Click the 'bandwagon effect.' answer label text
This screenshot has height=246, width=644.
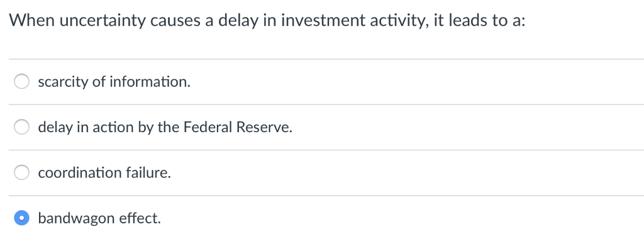point(99,218)
